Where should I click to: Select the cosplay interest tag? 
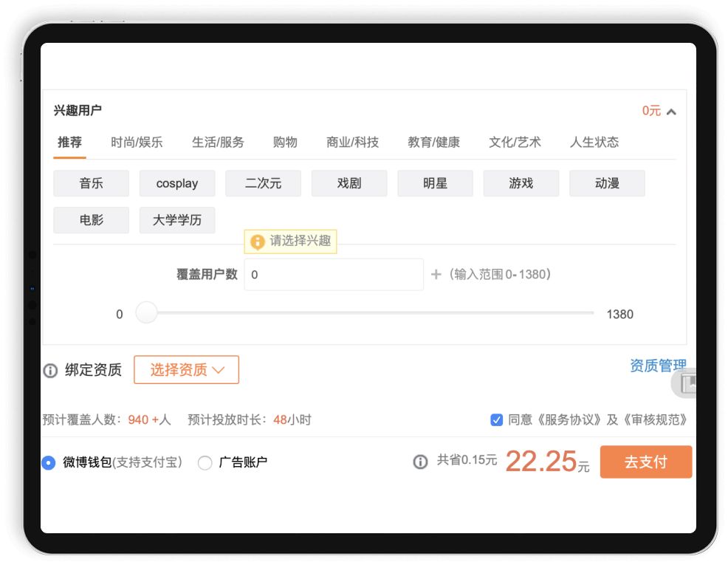pyautogui.click(x=177, y=184)
